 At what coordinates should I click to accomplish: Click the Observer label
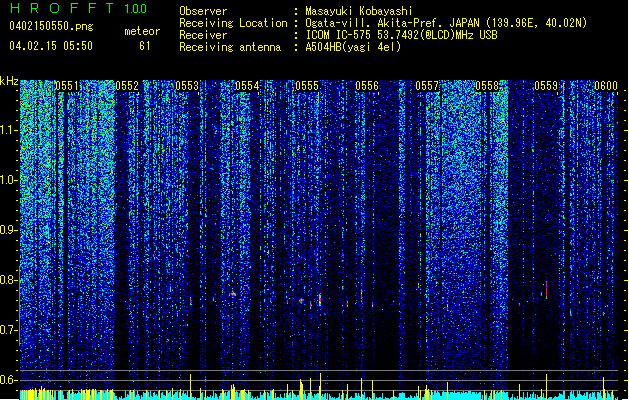click(x=203, y=11)
